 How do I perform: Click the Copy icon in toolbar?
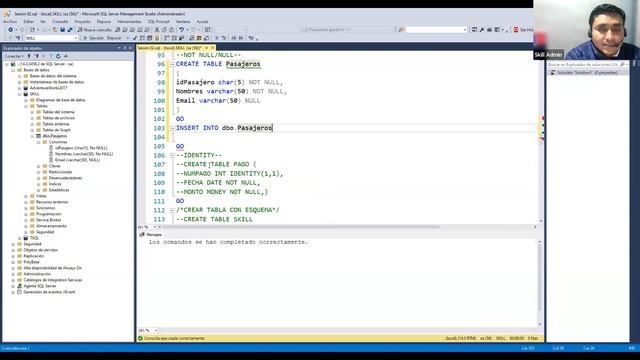164,30
